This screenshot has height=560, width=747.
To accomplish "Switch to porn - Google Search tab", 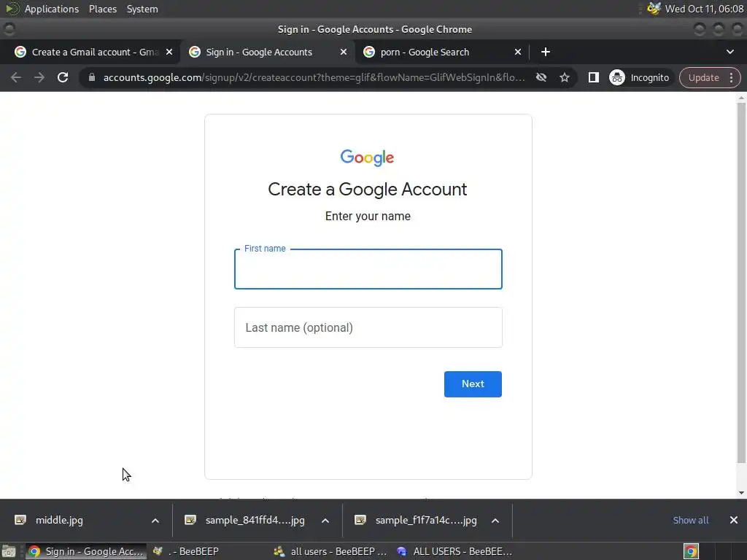I will coord(441,52).
